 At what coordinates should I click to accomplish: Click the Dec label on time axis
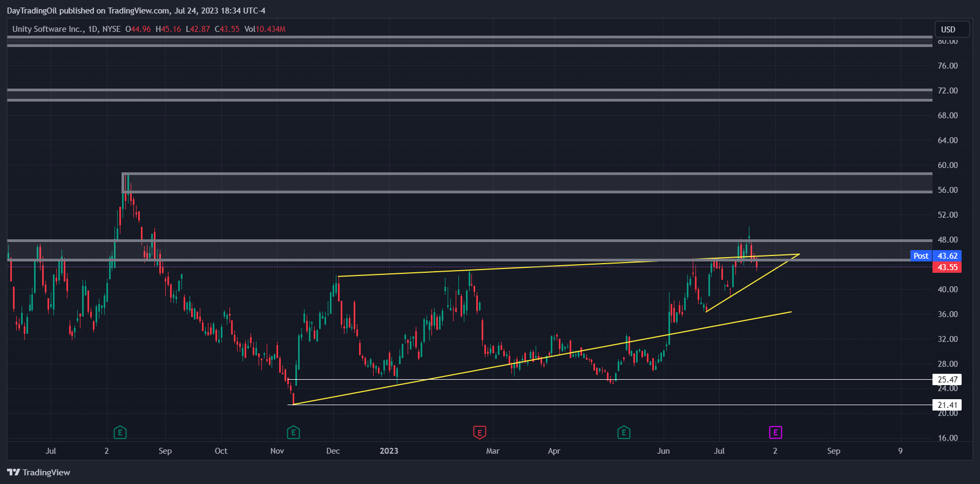[x=333, y=451]
